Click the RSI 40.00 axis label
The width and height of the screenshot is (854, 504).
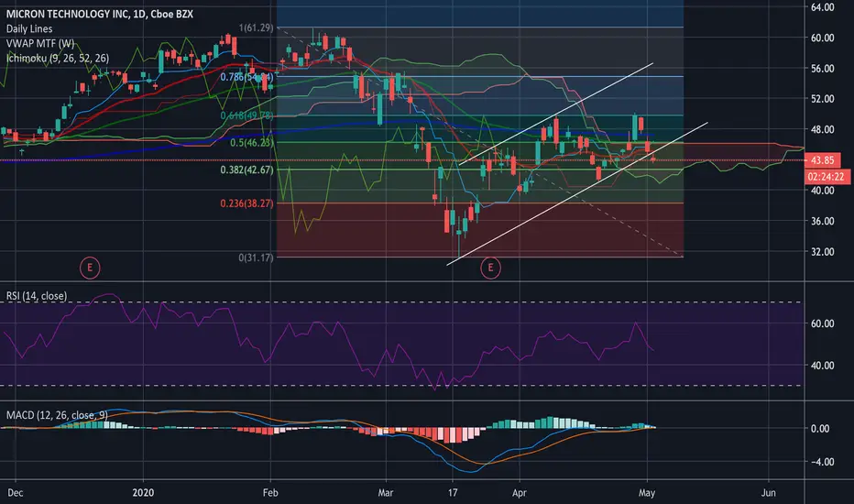tap(823, 366)
